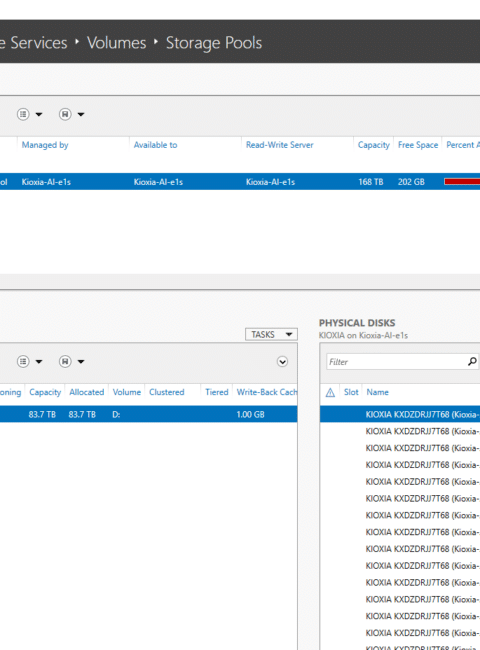480x650 pixels.
Task: Click save query icon above Available to column
Action: click(65, 114)
